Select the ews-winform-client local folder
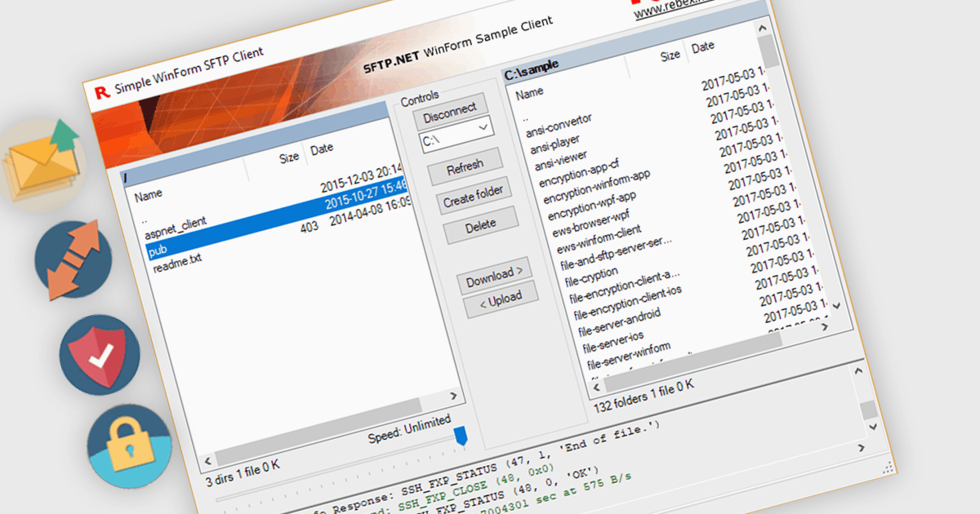Image resolution: width=980 pixels, height=514 pixels. pos(598,240)
